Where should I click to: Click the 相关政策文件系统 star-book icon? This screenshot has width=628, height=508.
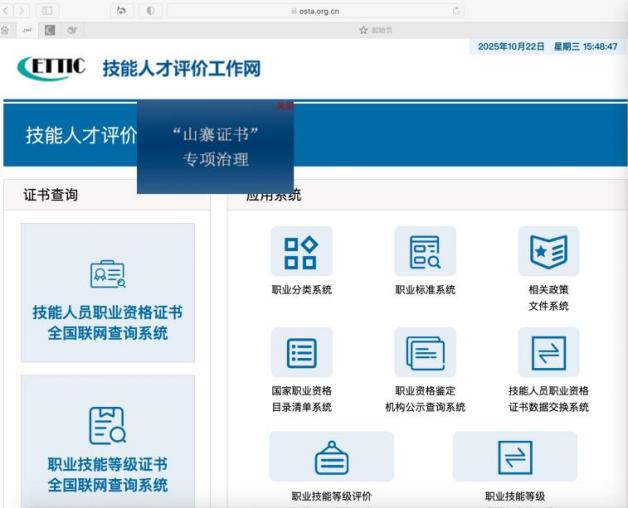point(548,252)
